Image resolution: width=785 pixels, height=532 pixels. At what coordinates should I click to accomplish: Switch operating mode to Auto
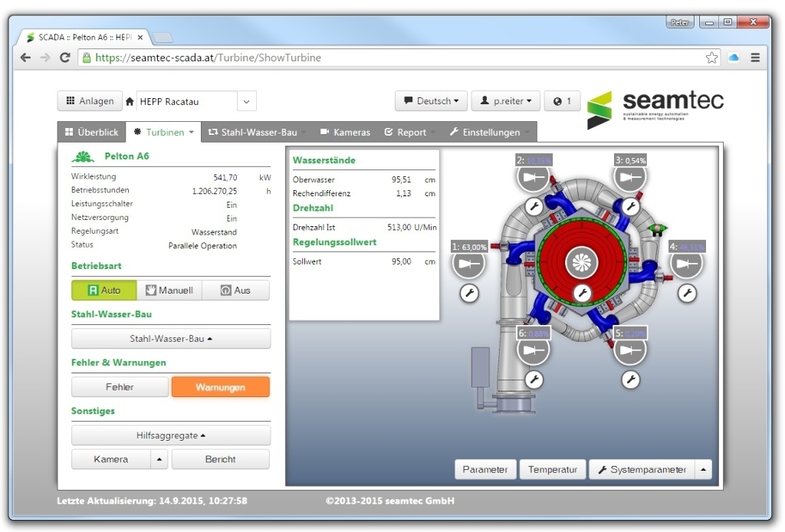104,291
